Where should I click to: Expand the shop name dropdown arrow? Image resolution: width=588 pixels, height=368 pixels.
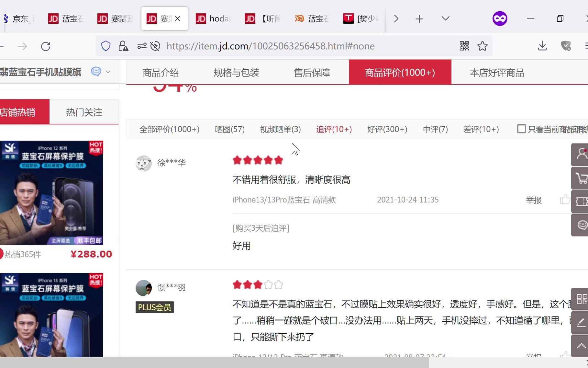[108, 72]
